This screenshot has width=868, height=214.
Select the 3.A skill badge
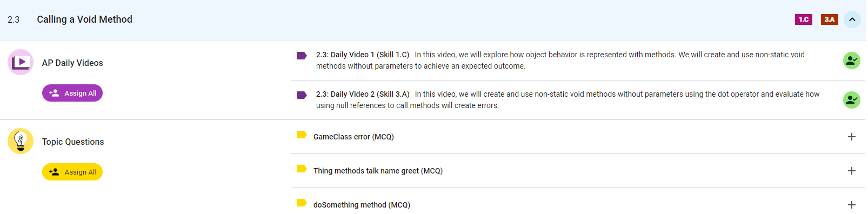tap(830, 19)
